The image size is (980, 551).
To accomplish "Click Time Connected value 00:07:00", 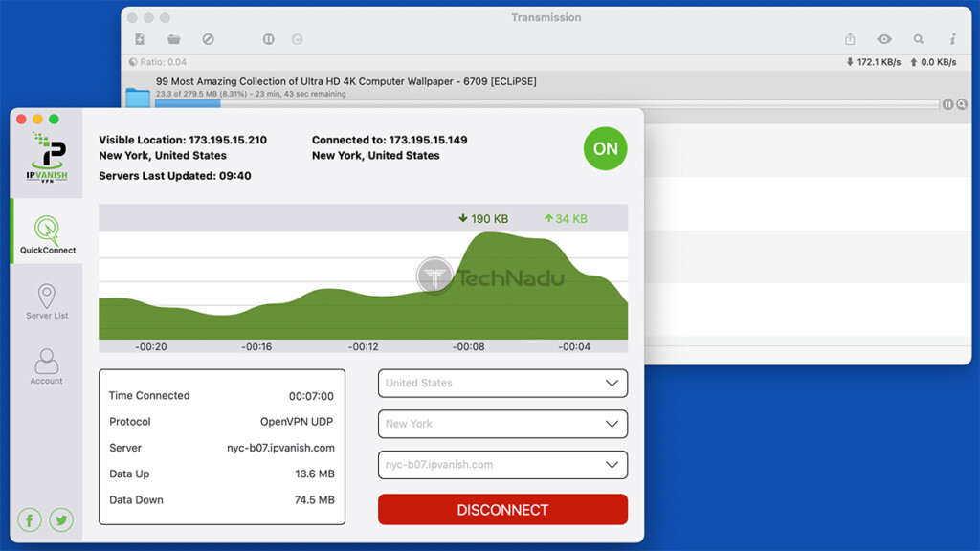I will (x=311, y=396).
